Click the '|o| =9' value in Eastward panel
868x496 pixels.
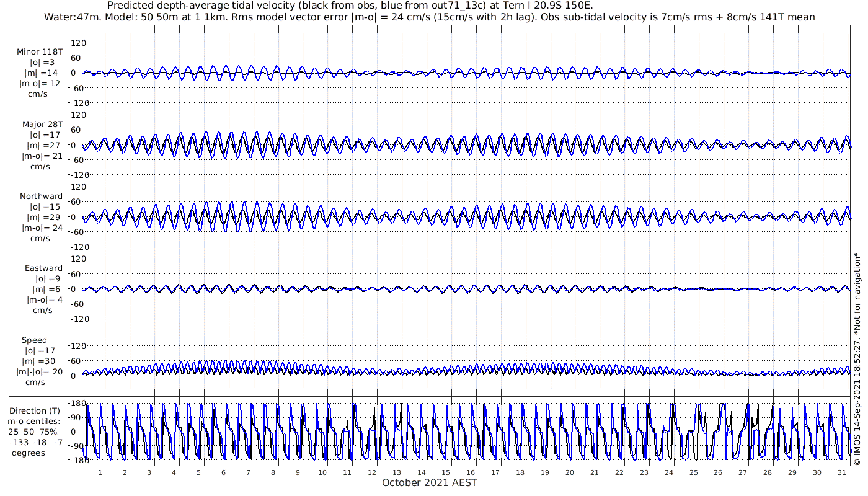[47, 279]
